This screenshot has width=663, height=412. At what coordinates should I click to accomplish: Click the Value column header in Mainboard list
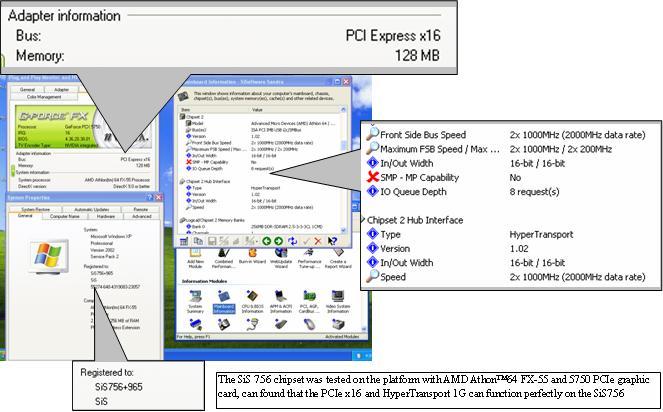(x=295, y=110)
